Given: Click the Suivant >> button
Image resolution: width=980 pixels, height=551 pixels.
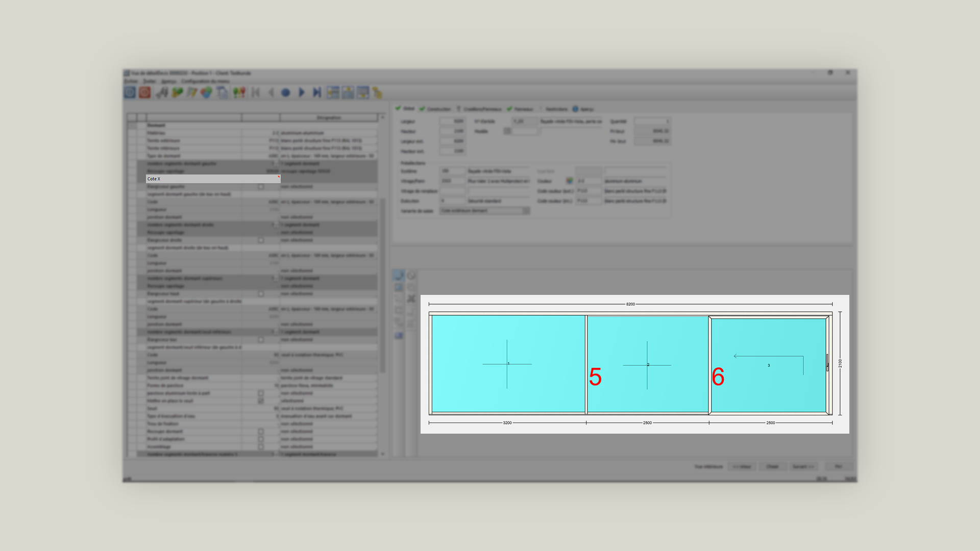Looking at the screenshot, I should click(803, 466).
